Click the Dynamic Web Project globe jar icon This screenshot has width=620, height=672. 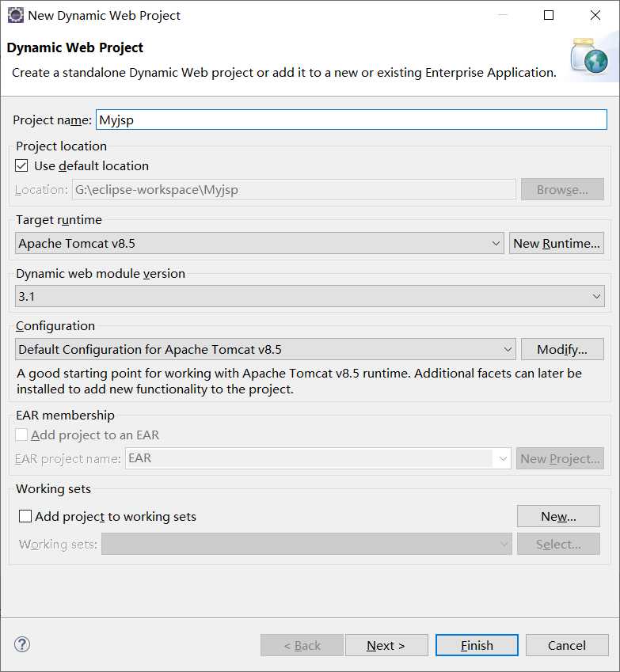(x=588, y=56)
